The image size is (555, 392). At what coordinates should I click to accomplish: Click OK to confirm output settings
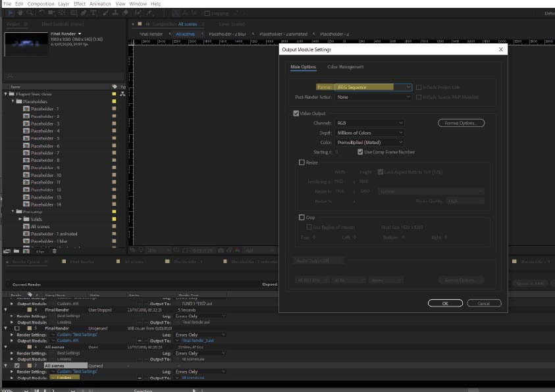tap(445, 303)
